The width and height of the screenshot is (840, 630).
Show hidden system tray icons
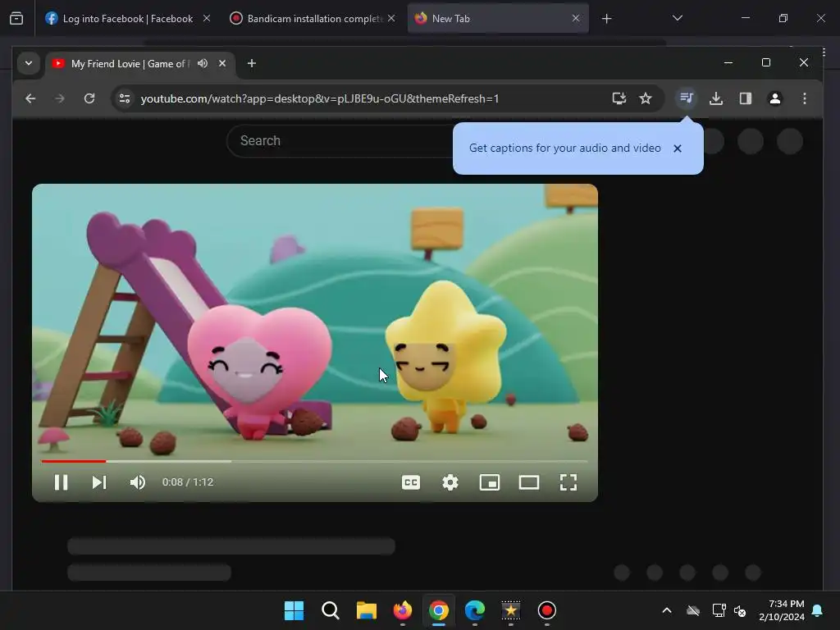[x=667, y=610]
